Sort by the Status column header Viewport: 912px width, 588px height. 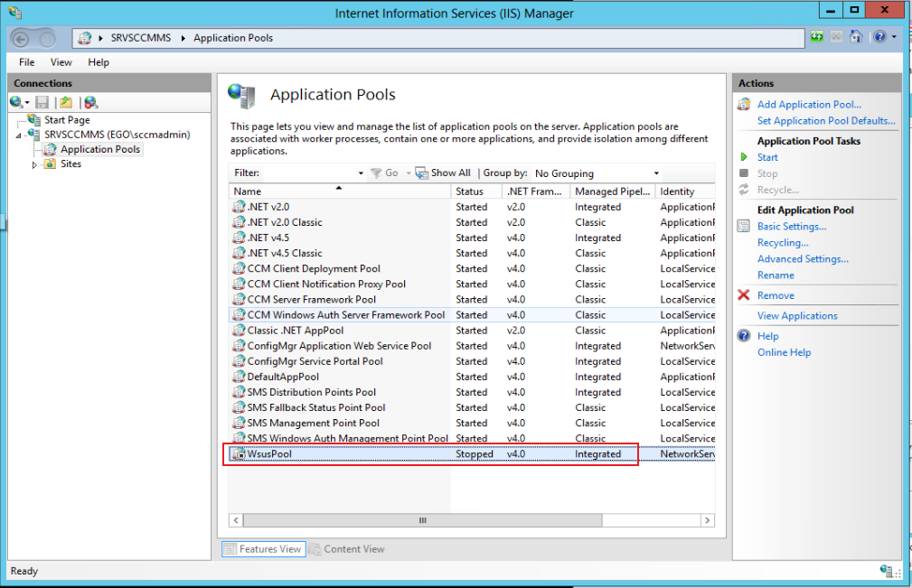click(x=476, y=191)
